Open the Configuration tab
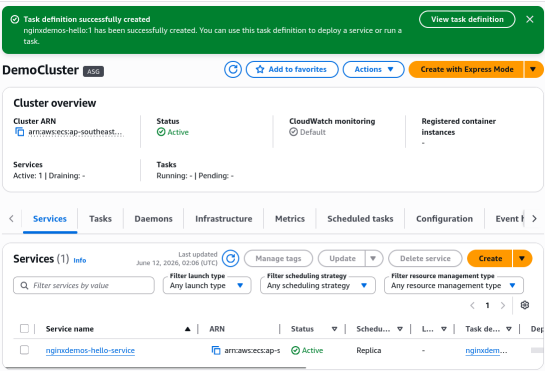The image size is (545, 371). (x=444, y=219)
